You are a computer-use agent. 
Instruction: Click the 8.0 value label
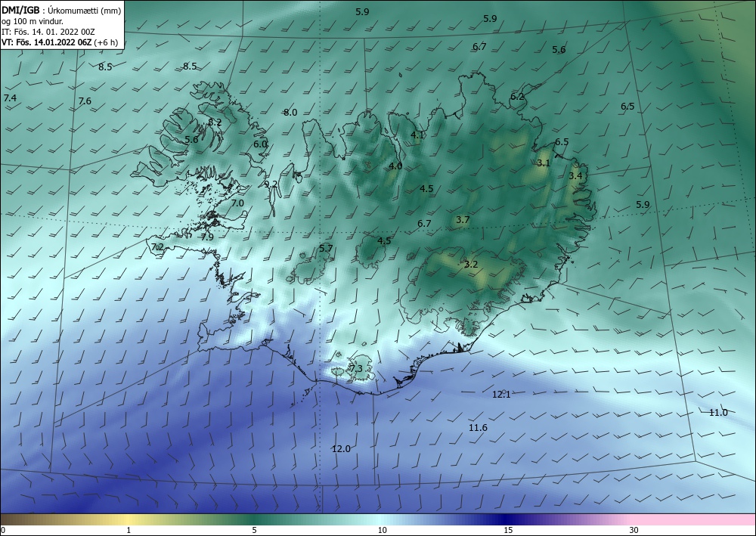coord(290,113)
